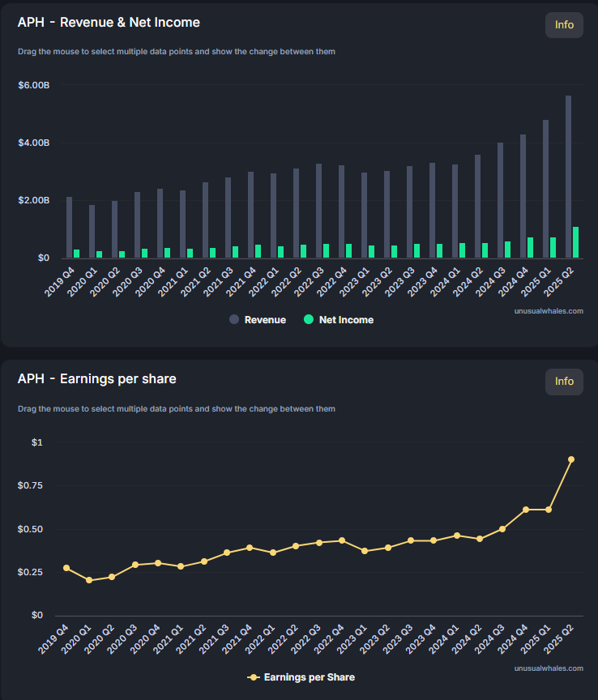The image size is (598, 700).
Task: Click the green Net Income legend dot
Action: point(308,320)
